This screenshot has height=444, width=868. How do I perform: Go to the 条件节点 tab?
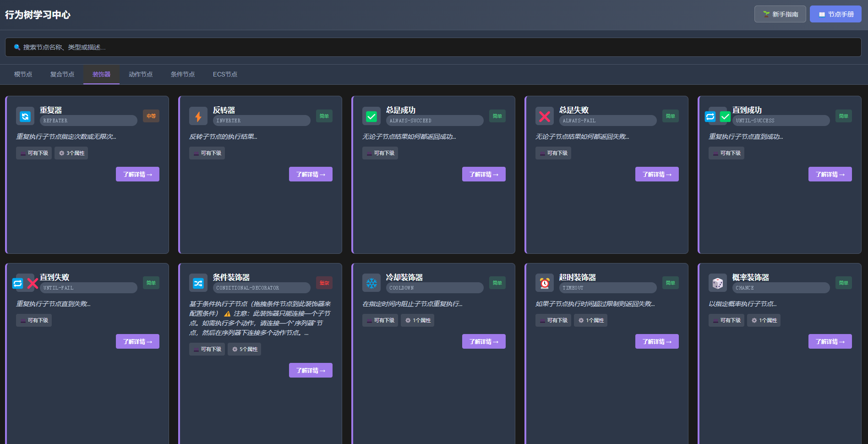click(183, 74)
